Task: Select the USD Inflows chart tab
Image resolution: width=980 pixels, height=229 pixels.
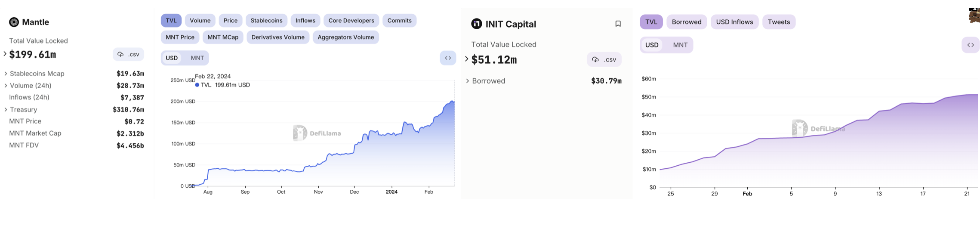Action: 734,22
